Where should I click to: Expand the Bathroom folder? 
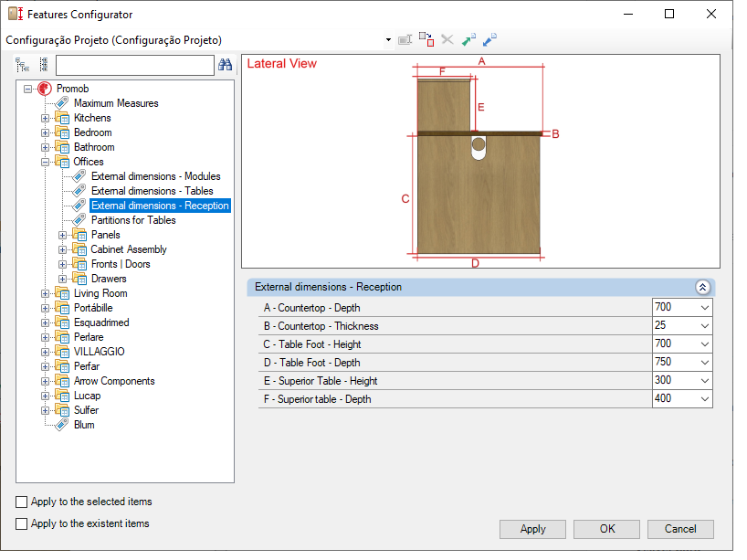46,148
